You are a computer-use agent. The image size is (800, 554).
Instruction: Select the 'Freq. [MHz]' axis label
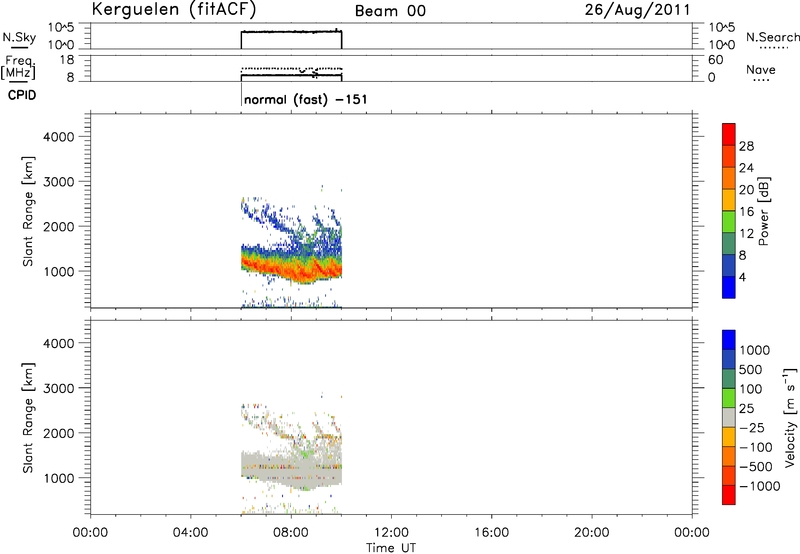click(x=18, y=68)
